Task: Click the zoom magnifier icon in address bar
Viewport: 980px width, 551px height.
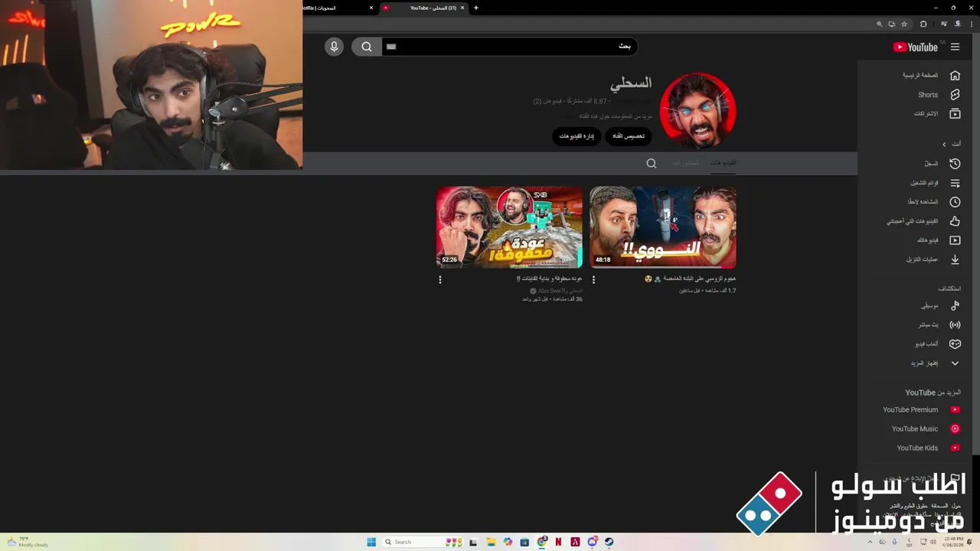Action: click(x=880, y=24)
